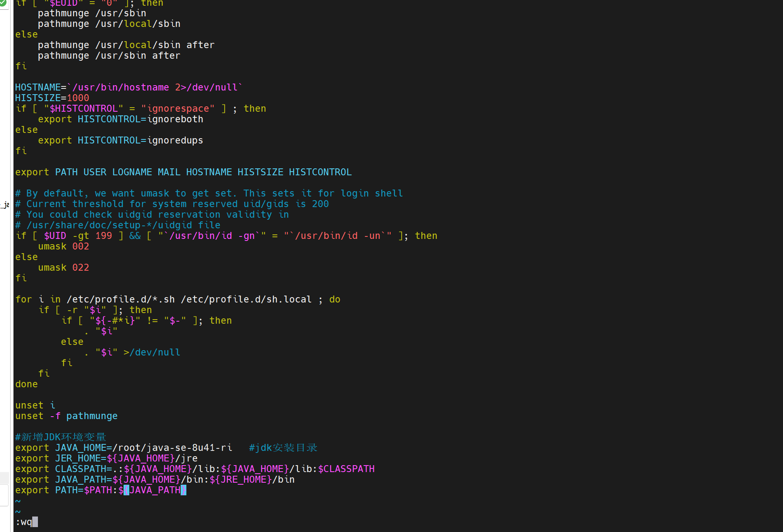Click the #jdk安装目录 inline comment

tap(283, 448)
